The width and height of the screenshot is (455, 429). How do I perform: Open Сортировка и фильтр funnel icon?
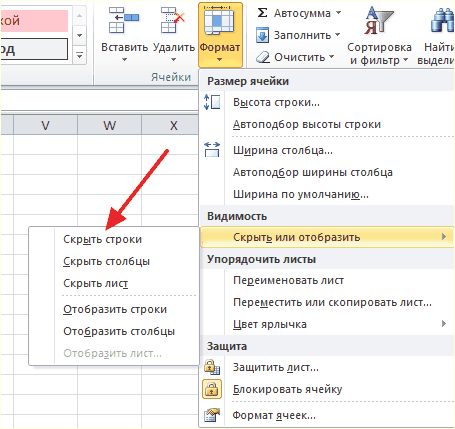point(379,21)
